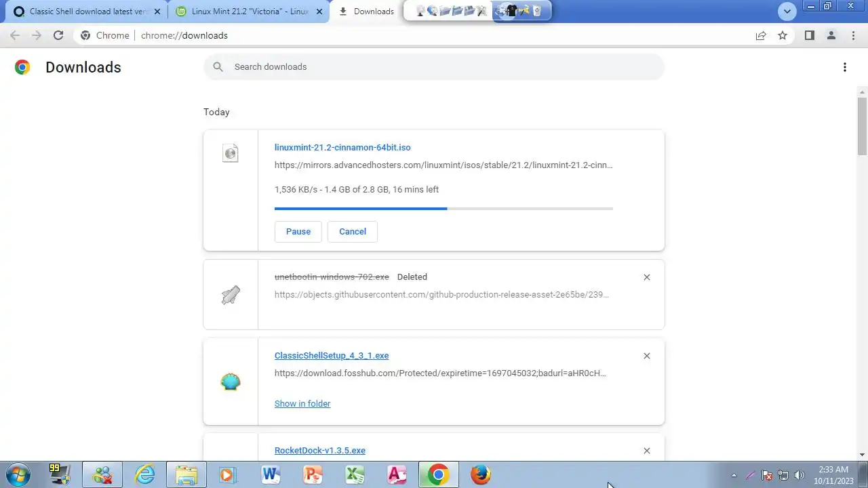The width and height of the screenshot is (868, 488).
Task: Bookmark this page with the star icon
Action: [783, 35]
